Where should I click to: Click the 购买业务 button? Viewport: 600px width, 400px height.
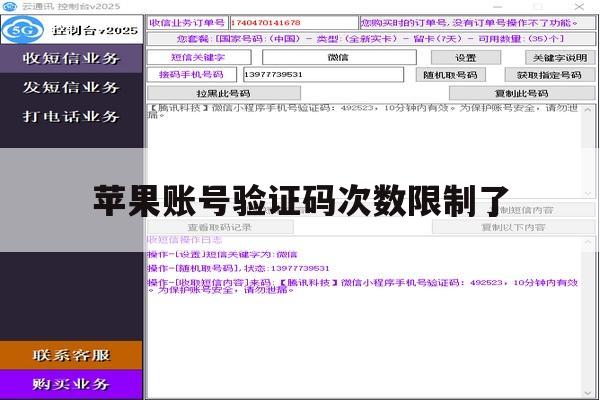tap(71, 384)
